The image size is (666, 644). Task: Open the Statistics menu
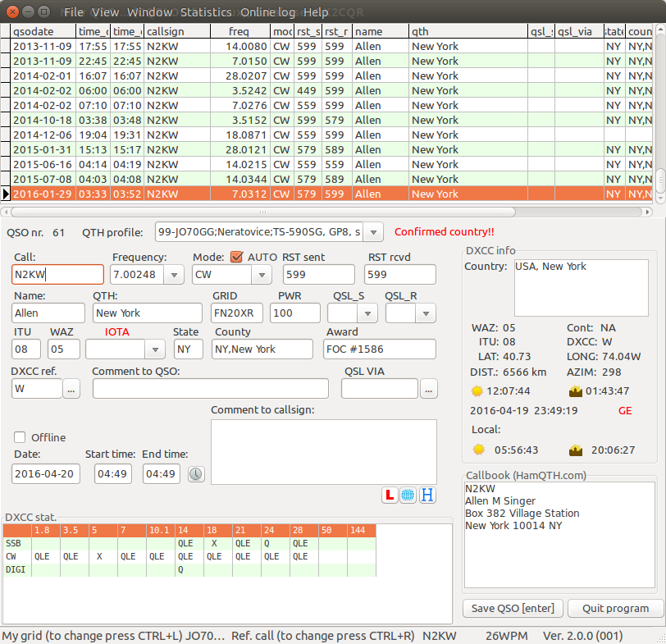206,11
